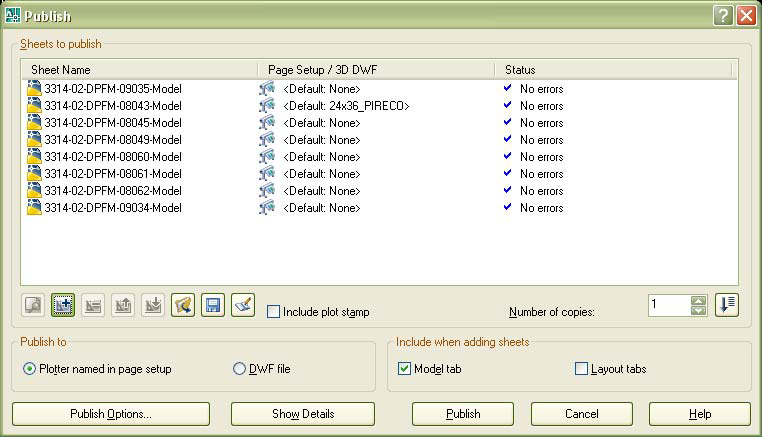Open Publish Options button

tap(111, 414)
